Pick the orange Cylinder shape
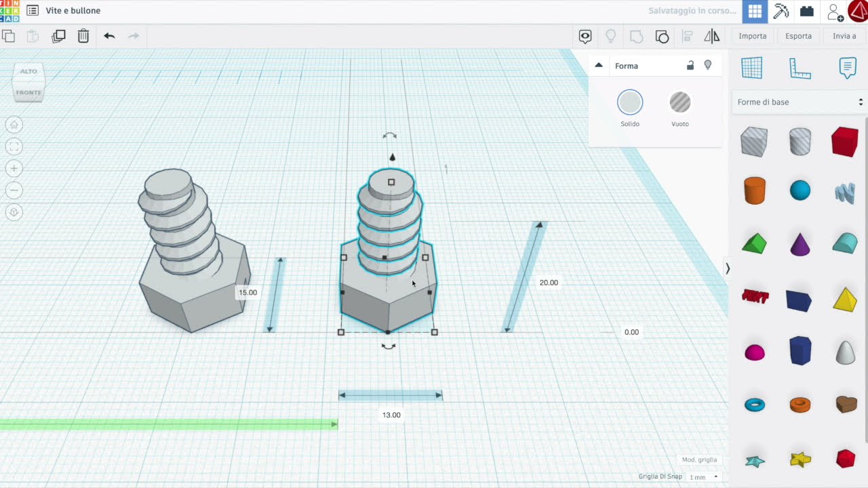Image resolution: width=868 pixels, height=488 pixels. pyautogui.click(x=754, y=190)
